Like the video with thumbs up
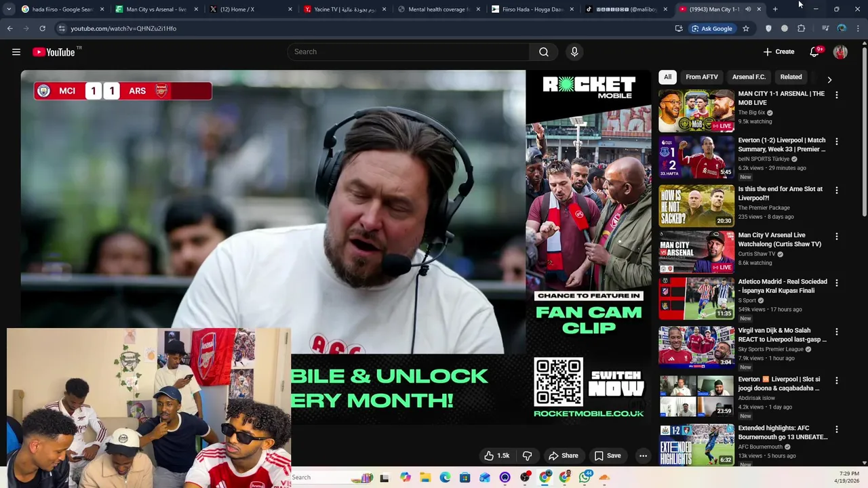The height and width of the screenshot is (488, 868). pos(496,455)
